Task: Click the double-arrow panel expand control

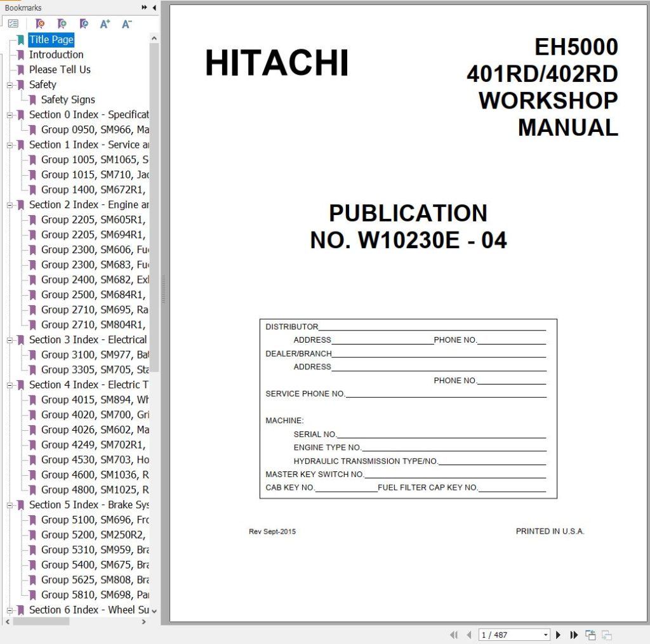Action: point(143,8)
